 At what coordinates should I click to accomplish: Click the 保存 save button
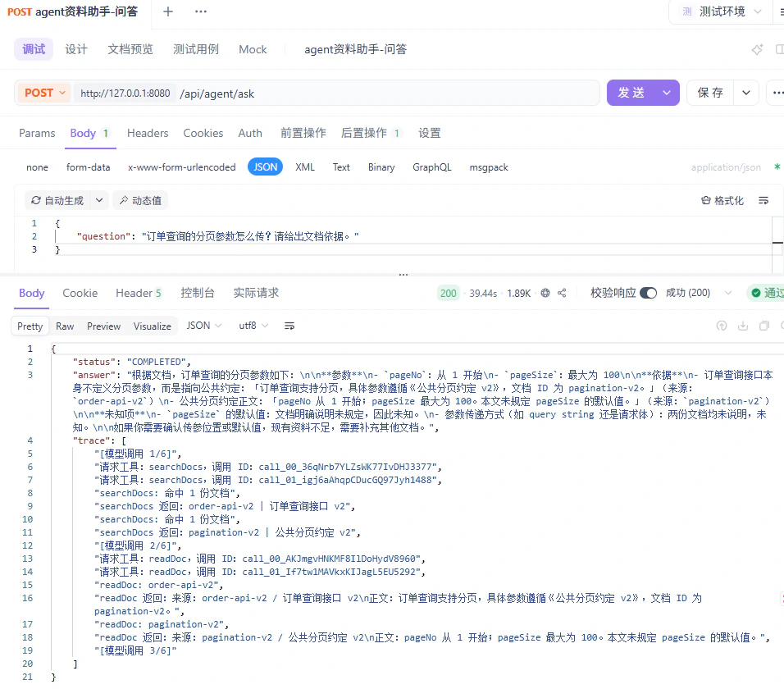point(710,93)
